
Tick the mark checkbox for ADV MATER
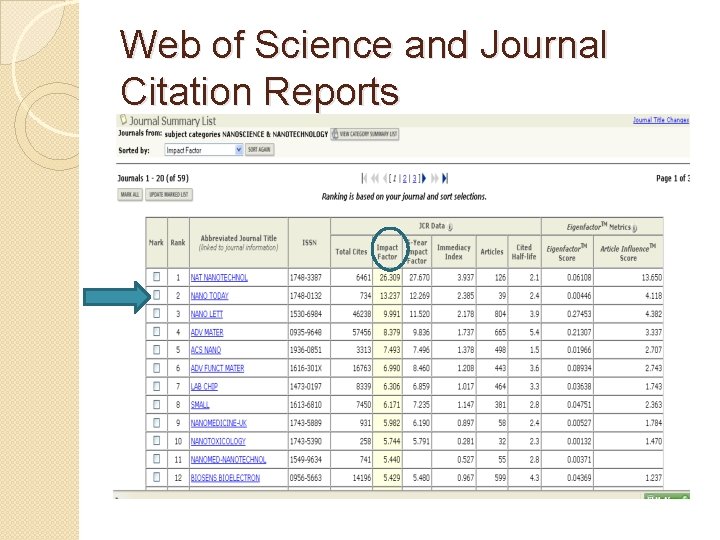157,331
